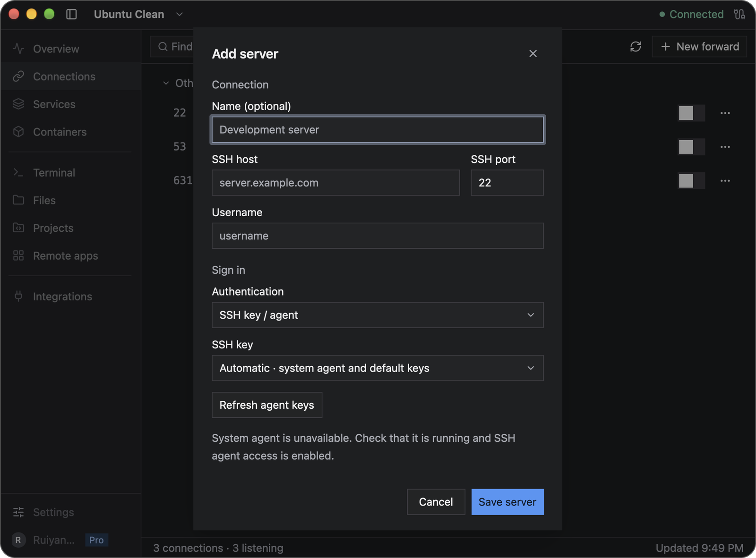The width and height of the screenshot is (756, 558).
Task: Click the '3 connections · 3 listening' status text
Action: point(218,548)
